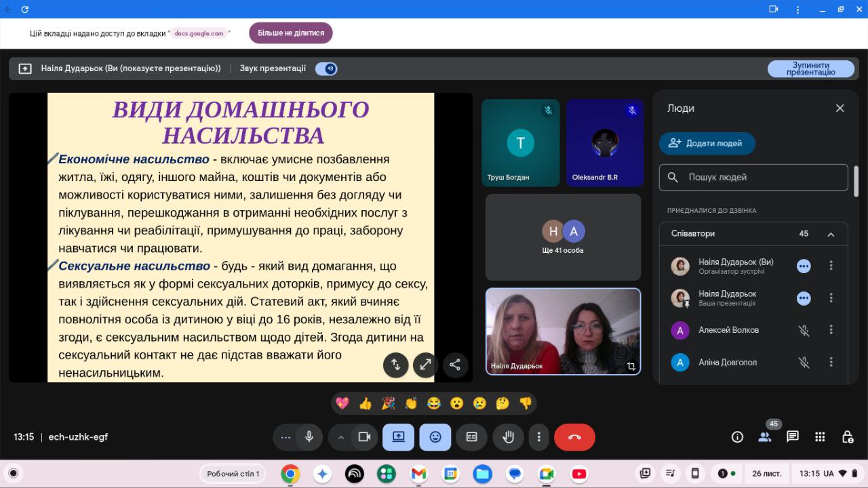Open the emoji reactions button

pos(435,437)
